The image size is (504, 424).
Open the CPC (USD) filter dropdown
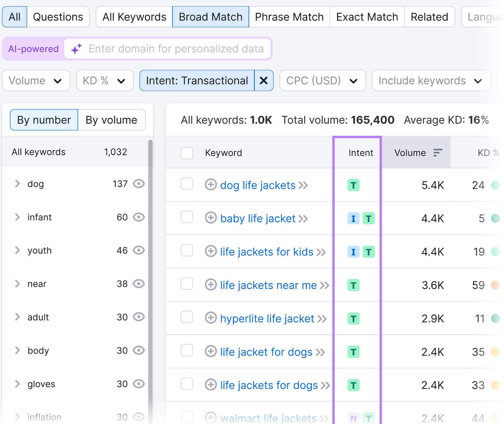[x=323, y=81]
